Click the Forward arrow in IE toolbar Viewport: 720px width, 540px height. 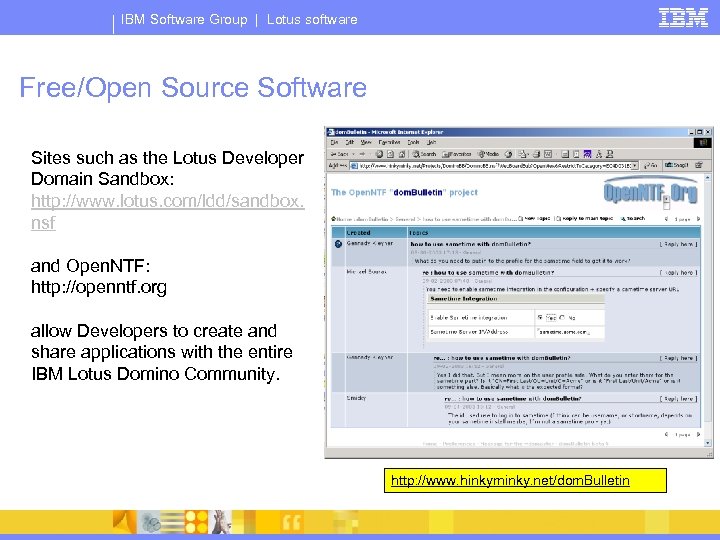pos(363,154)
